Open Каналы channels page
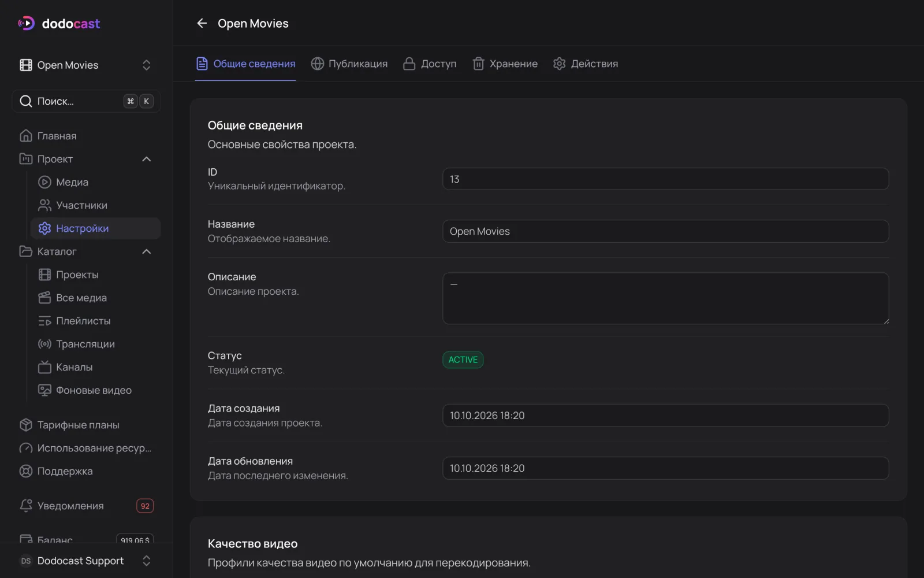 point(95,367)
